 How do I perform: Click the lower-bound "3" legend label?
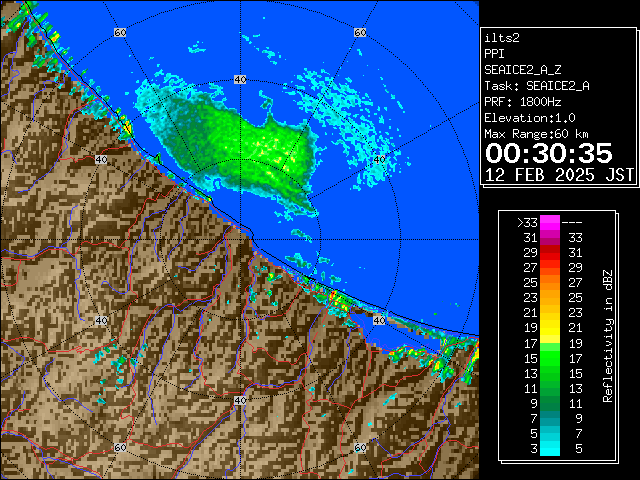coord(534,449)
